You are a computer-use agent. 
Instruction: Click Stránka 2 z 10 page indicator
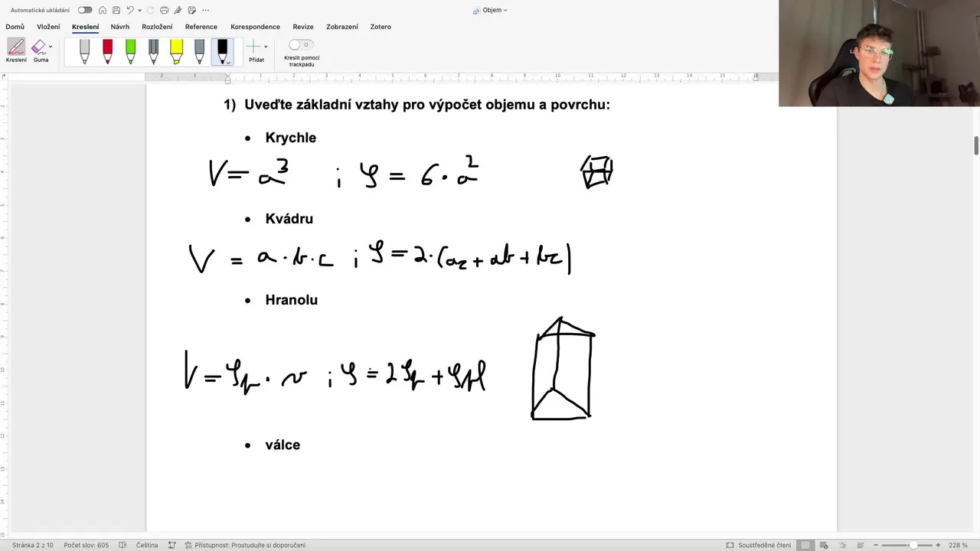point(33,545)
